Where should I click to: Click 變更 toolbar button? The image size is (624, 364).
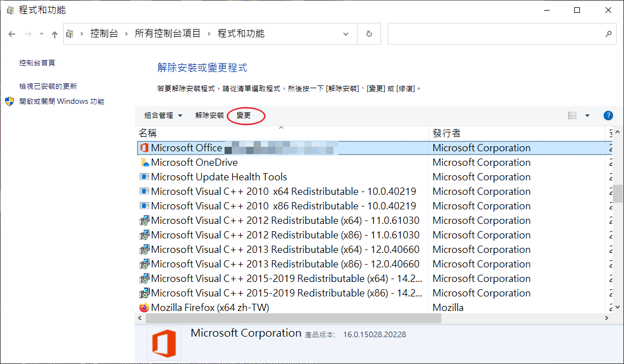(244, 116)
